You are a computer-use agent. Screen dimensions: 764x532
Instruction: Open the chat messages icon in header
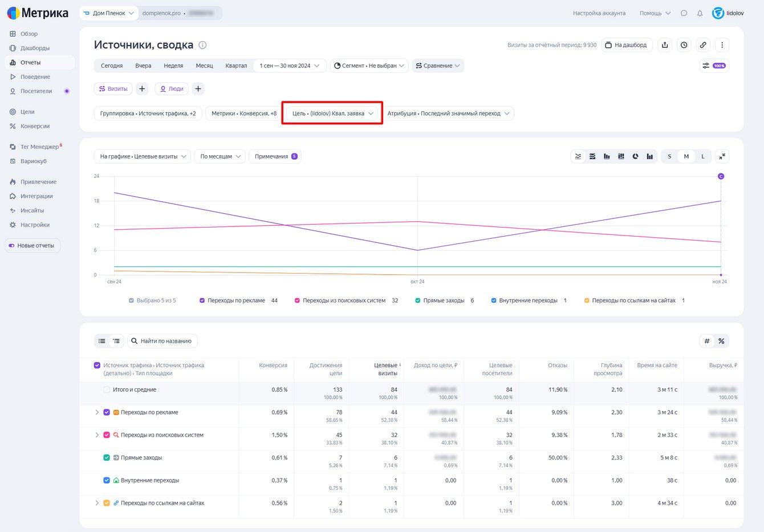(684, 13)
